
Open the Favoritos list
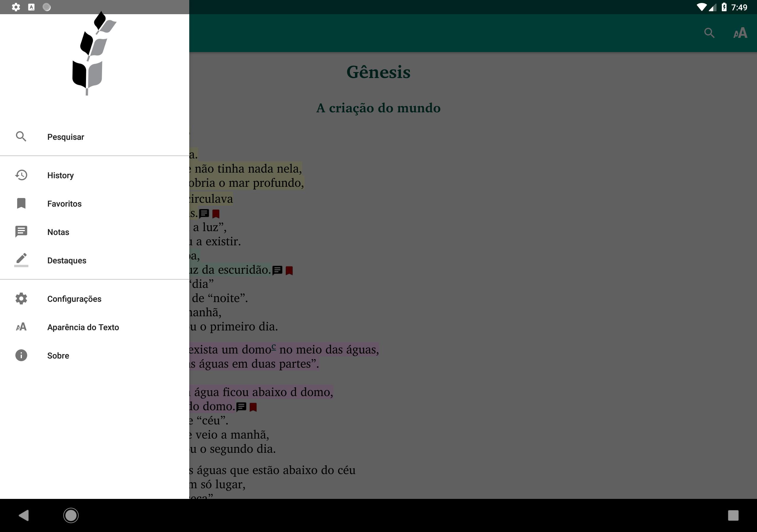[95, 204]
